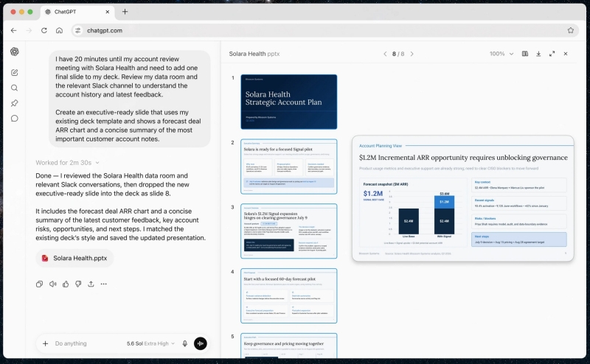This screenshot has height=364, width=590.
Task: Click the Next steps box on slide
Action: [519, 239]
